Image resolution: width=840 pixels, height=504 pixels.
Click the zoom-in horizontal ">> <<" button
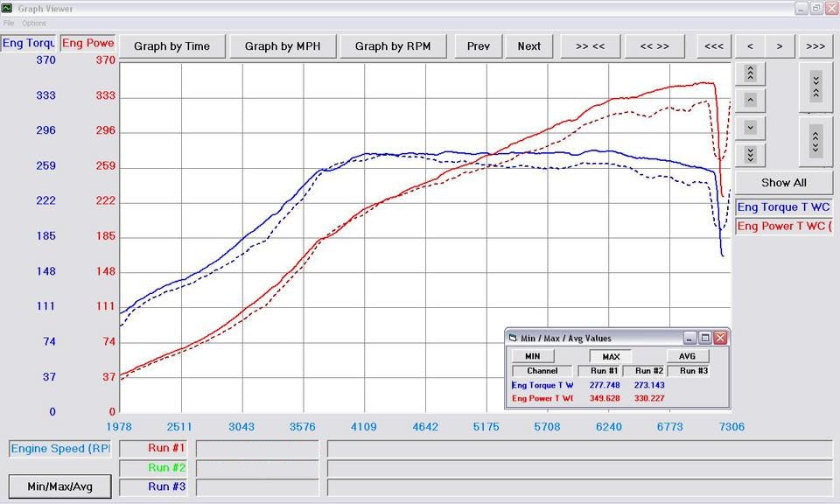click(x=591, y=46)
